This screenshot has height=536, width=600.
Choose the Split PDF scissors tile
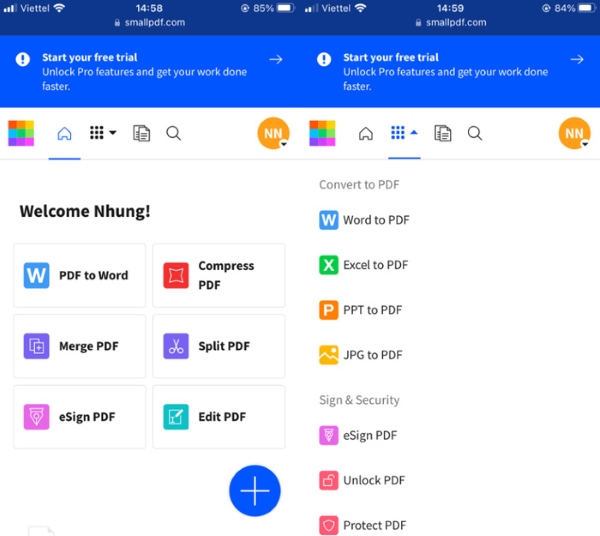218,346
